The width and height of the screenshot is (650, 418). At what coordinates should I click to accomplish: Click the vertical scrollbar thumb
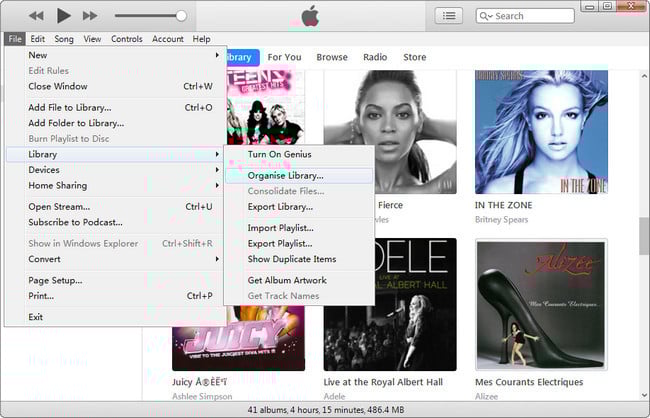pos(645,236)
